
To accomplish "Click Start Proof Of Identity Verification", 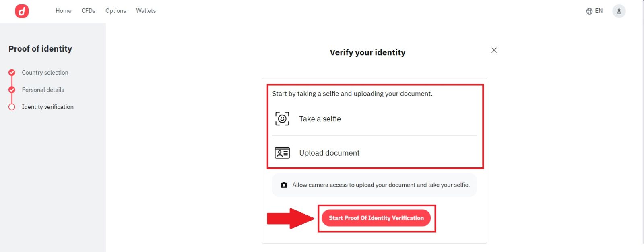I will pos(376,218).
